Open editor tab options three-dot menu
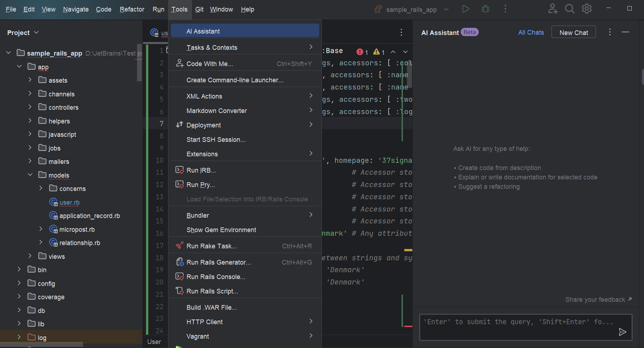Screen dimensions: 644x348 (x=401, y=32)
